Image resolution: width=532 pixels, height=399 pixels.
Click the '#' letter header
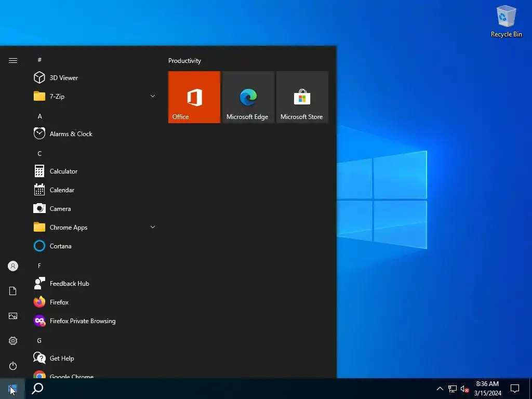tap(39, 60)
